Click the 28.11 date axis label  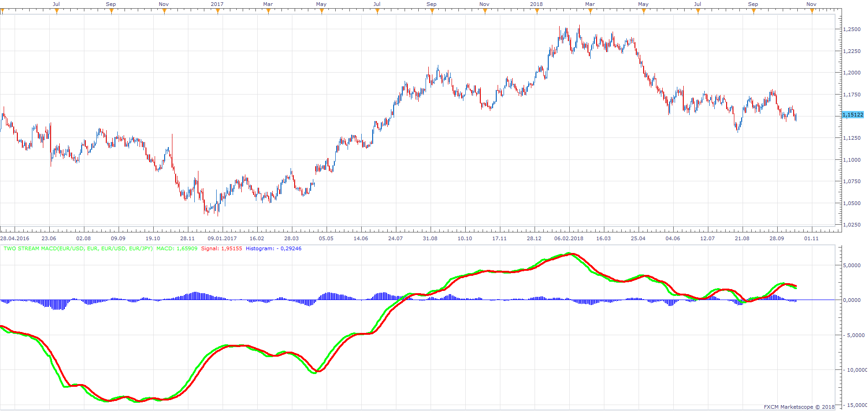187,238
